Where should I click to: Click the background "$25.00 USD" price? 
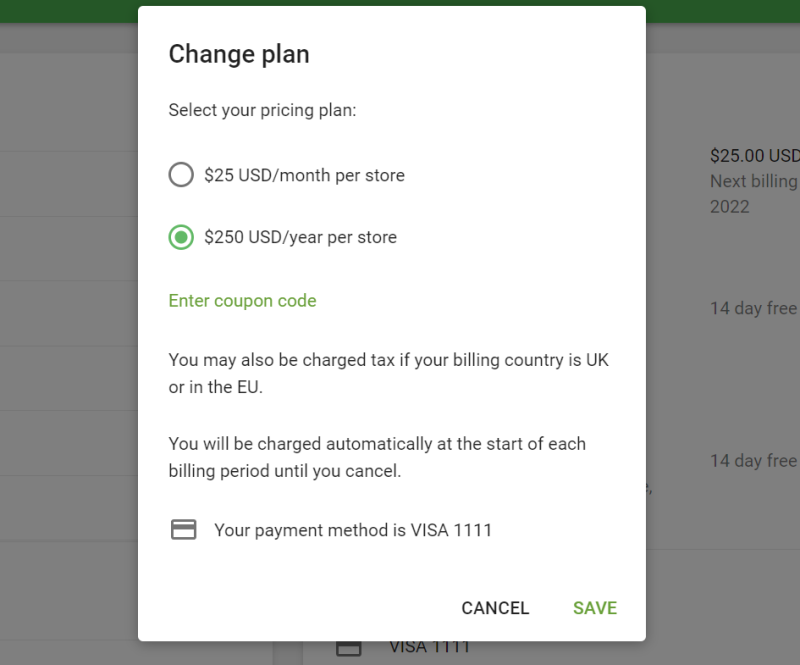[x=754, y=156]
